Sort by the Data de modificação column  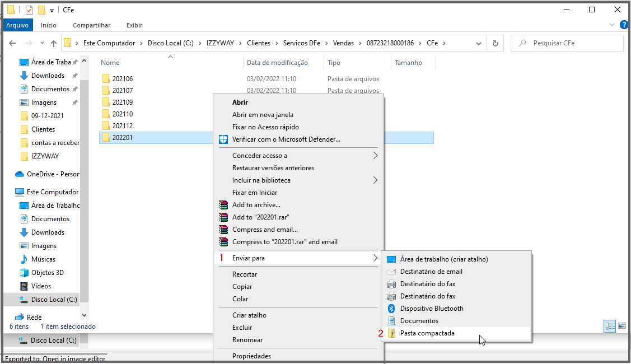[277, 63]
